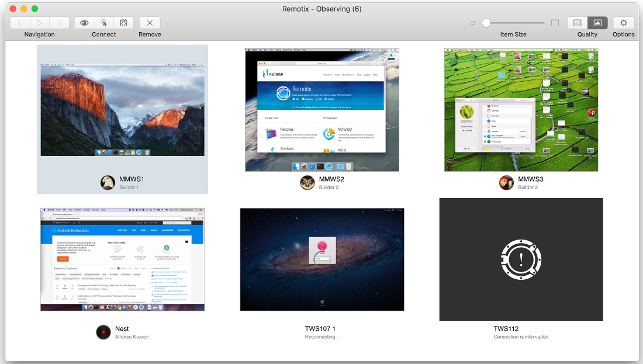Click the TWS107 1 computer name

coord(320,329)
